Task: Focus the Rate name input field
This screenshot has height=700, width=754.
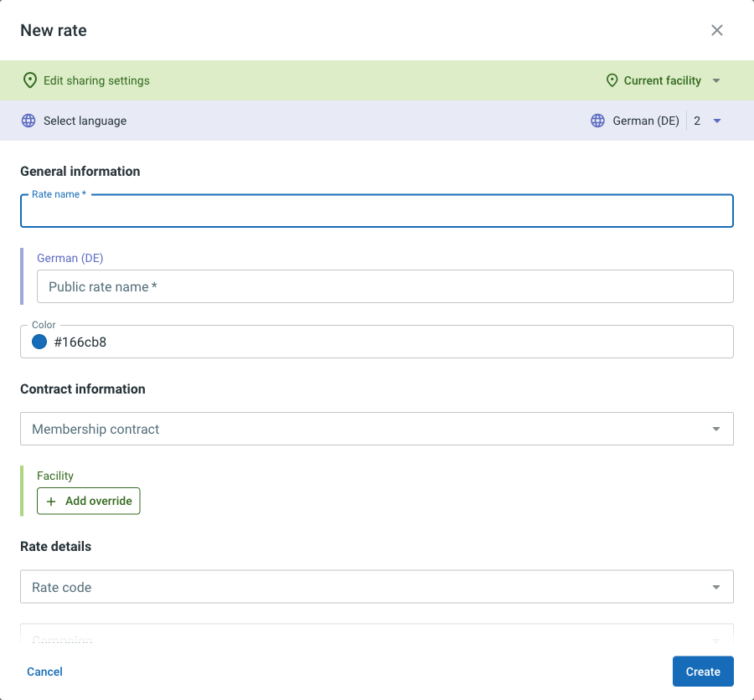Action: [376, 210]
